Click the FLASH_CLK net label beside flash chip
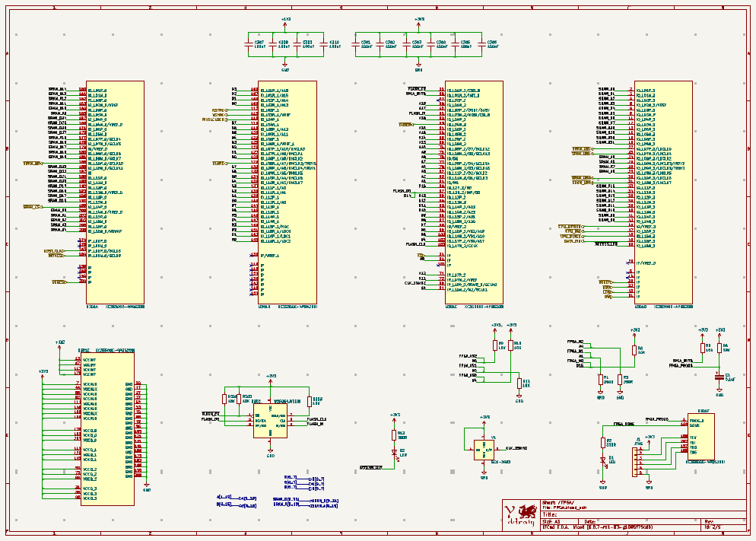 coord(316,419)
